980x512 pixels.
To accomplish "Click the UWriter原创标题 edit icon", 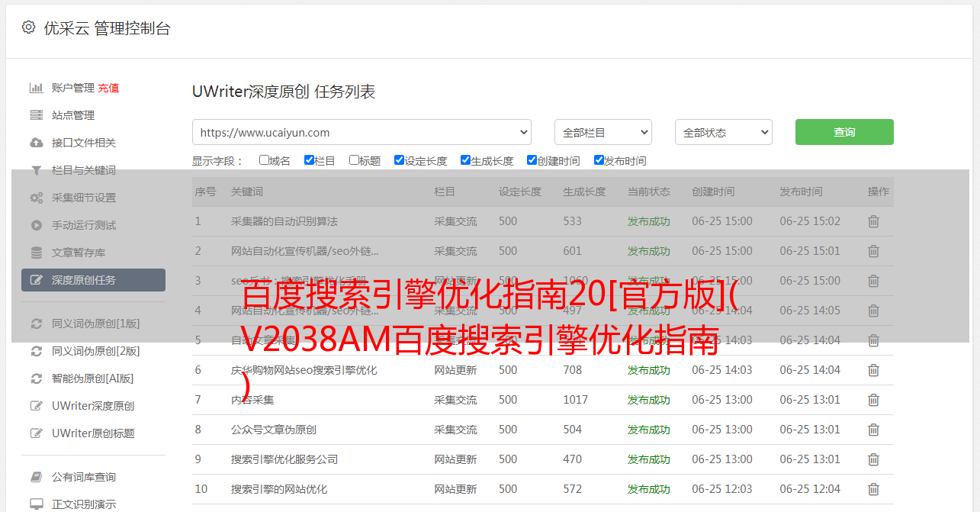I will (36, 433).
